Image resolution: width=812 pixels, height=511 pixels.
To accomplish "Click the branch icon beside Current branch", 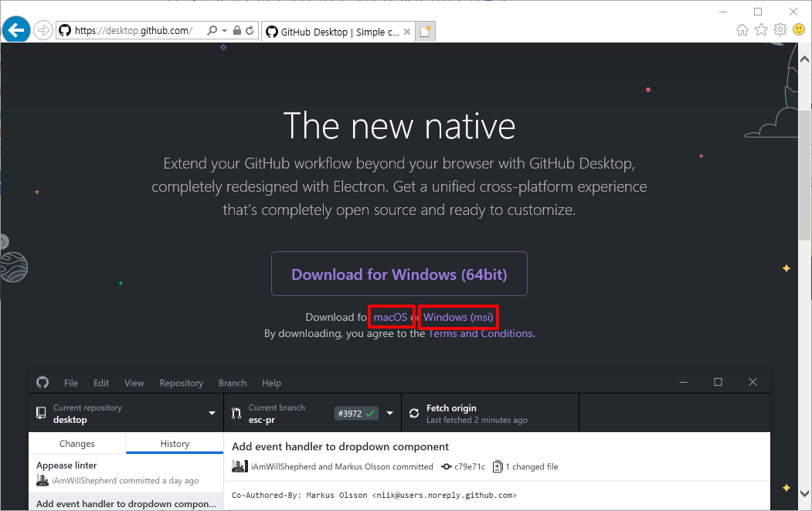I will pos(236,413).
